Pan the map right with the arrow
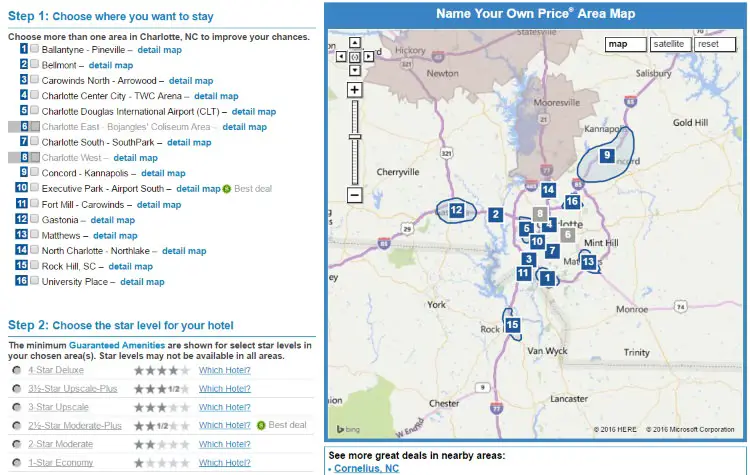The image size is (750, 475). pyautogui.click(x=368, y=57)
